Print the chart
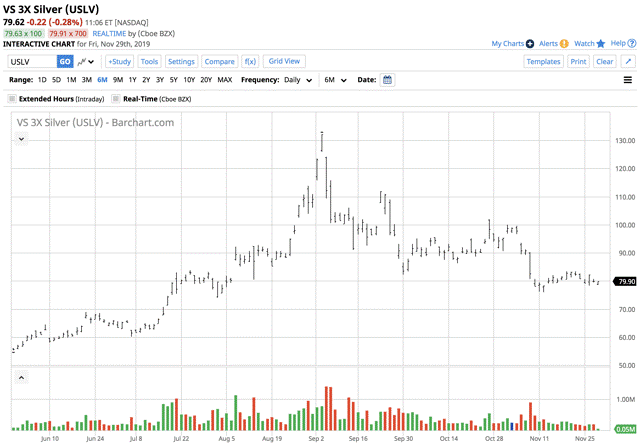Viewport: 640px width, 443px height. (578, 62)
